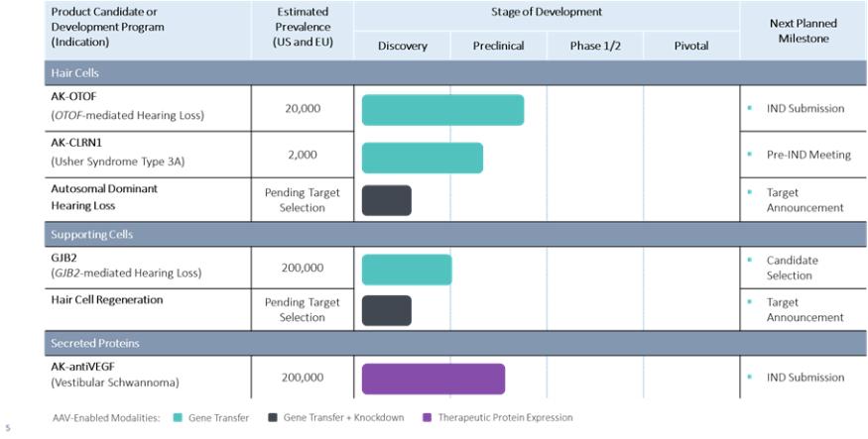Click the dark Autosomal Dominant Hearing Loss bar

coord(386,200)
